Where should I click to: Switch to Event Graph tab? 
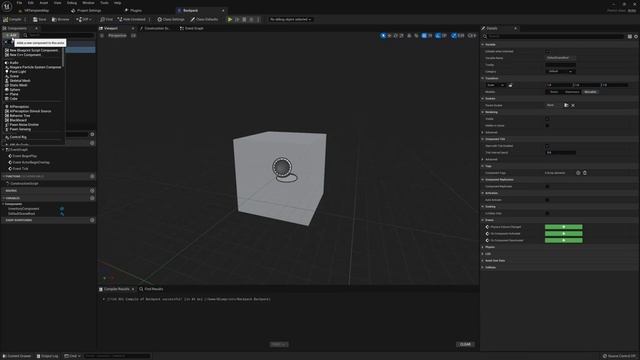coord(191,29)
